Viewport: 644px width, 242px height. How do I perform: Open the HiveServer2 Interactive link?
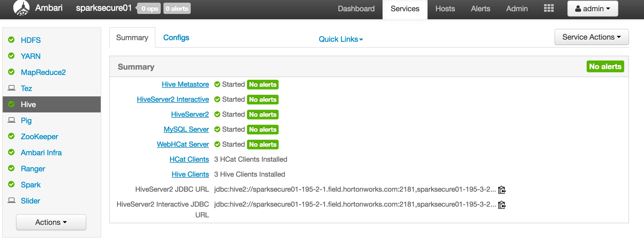tap(173, 99)
